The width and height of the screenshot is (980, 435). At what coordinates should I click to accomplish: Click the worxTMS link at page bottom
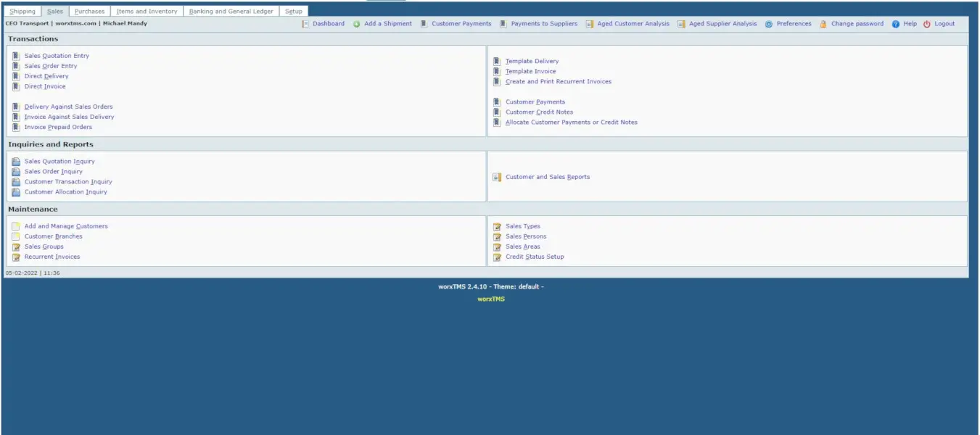(x=491, y=299)
